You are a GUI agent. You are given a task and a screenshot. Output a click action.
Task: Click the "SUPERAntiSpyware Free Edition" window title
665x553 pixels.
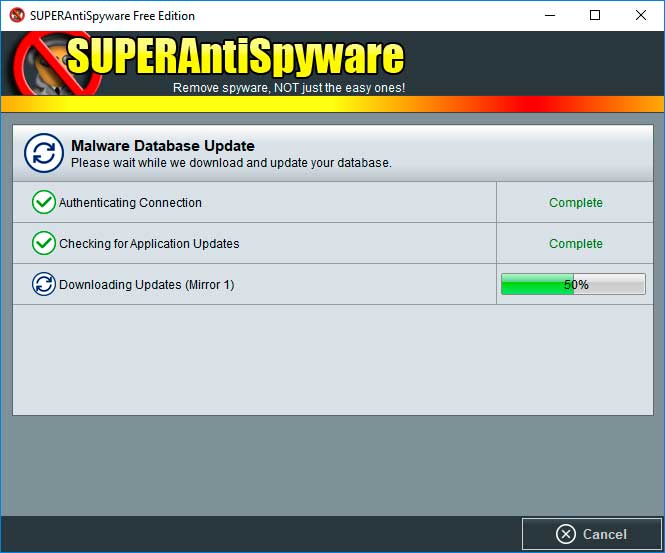pyautogui.click(x=112, y=16)
